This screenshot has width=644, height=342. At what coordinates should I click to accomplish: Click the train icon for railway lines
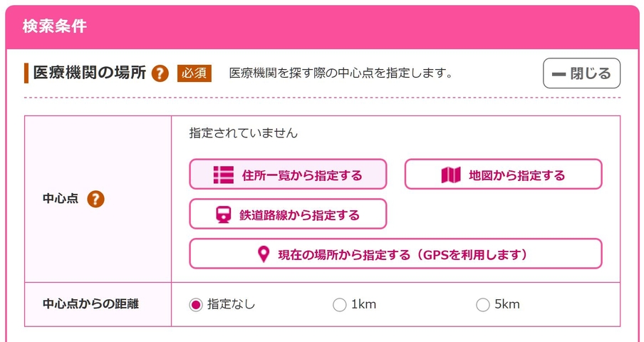224,214
